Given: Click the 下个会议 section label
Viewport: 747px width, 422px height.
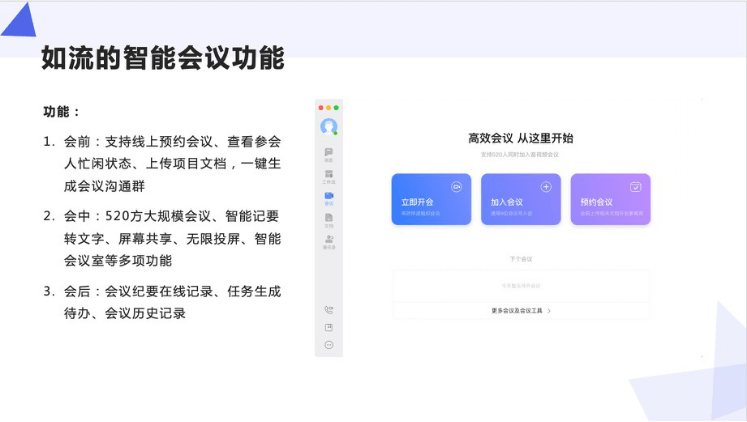Looking at the screenshot, I should (x=521, y=259).
